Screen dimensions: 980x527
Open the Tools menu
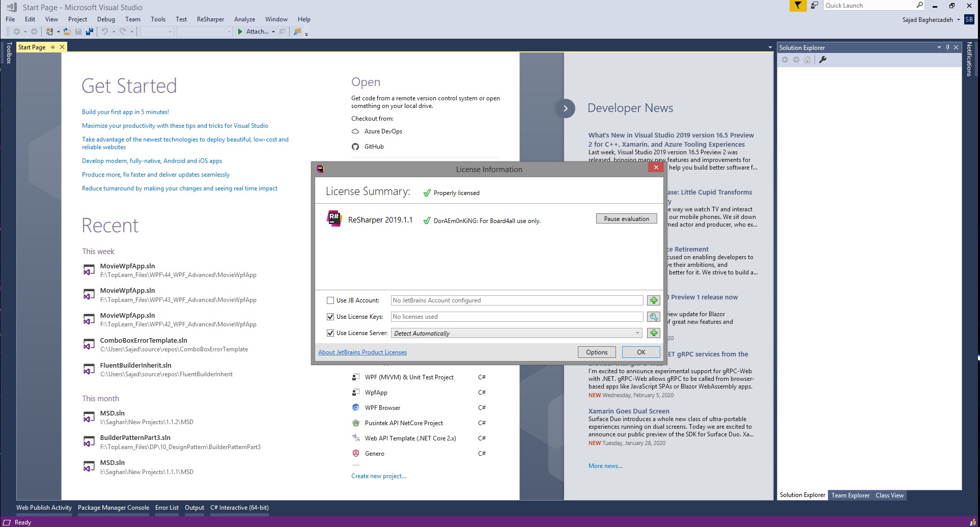point(158,19)
